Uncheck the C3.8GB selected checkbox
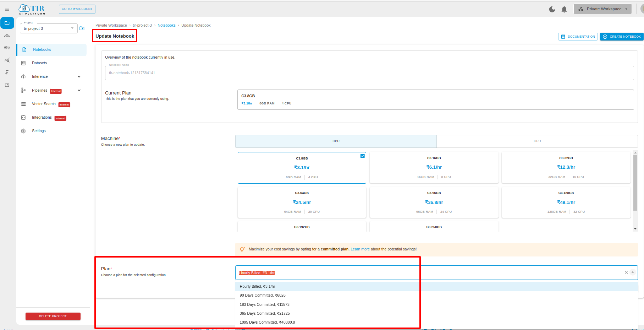The height and width of the screenshot is (330, 644). [362, 156]
